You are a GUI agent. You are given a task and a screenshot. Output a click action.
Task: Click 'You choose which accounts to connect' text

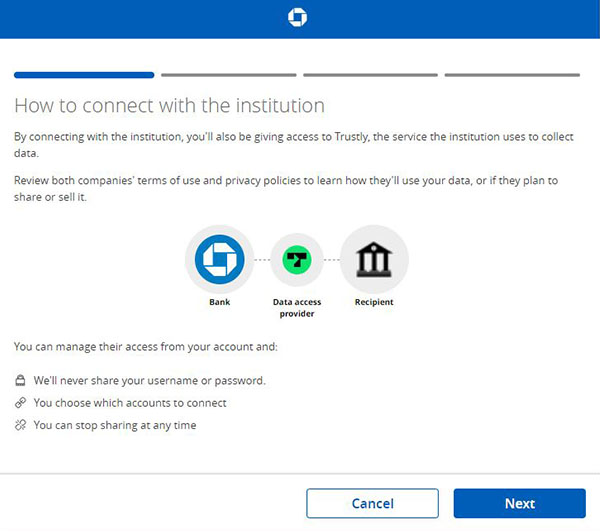tap(130, 403)
